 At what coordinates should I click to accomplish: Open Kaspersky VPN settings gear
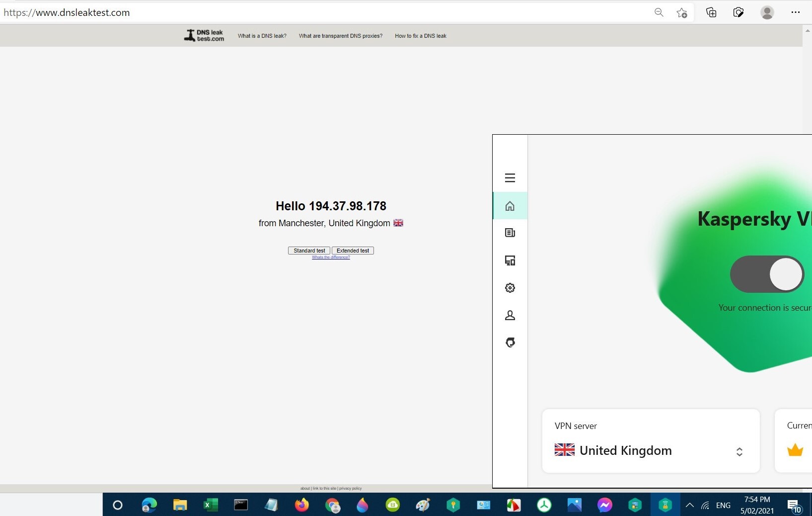pos(510,288)
